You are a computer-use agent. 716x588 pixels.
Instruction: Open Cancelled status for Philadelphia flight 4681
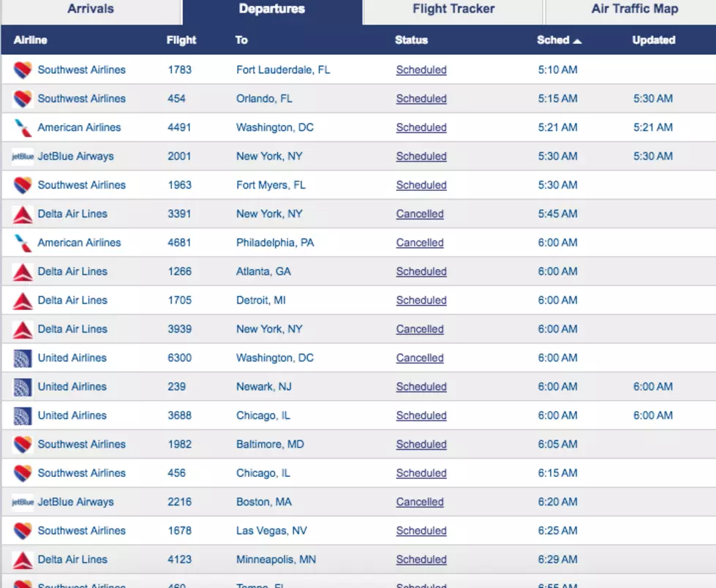(420, 243)
